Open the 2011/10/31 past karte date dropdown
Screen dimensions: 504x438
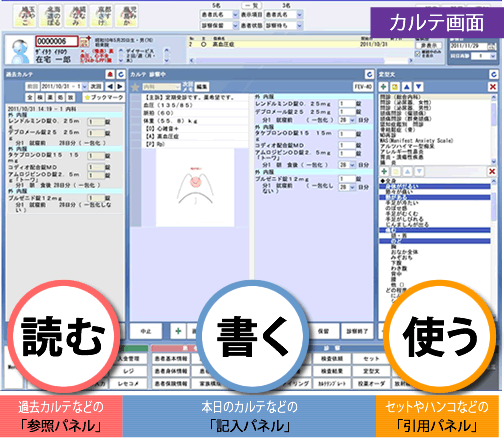coord(85,87)
